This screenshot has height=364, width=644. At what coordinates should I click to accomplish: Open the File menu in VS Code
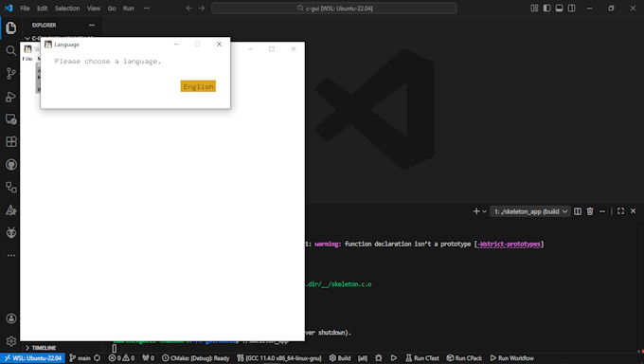point(25,9)
